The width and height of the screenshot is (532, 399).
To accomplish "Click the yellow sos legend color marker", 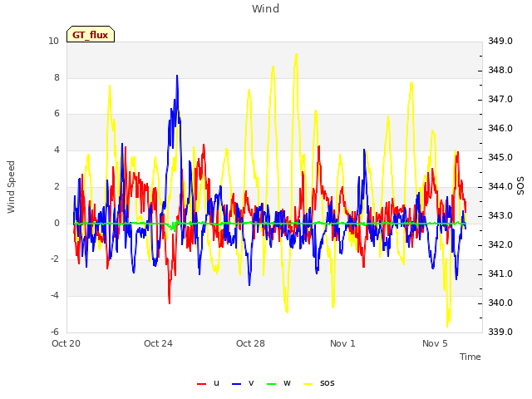I will coord(308,384).
